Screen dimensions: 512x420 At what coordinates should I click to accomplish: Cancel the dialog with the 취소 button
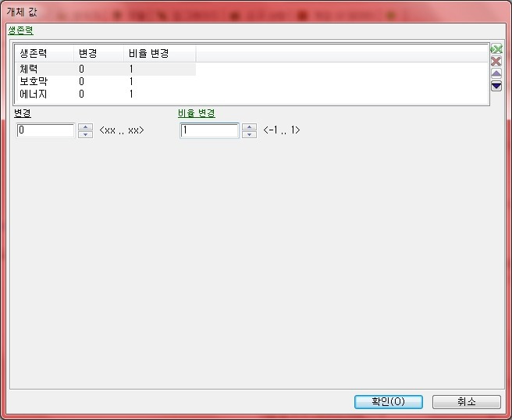tap(466, 402)
